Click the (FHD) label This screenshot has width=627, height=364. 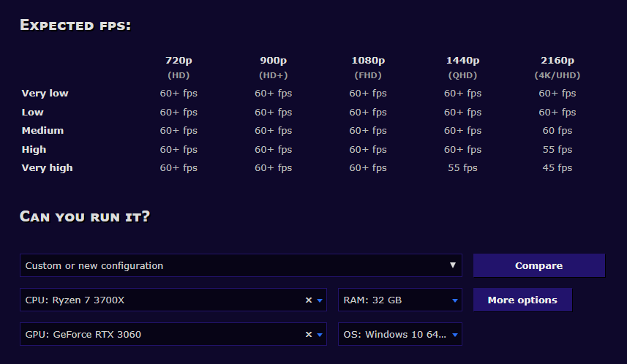click(x=368, y=75)
